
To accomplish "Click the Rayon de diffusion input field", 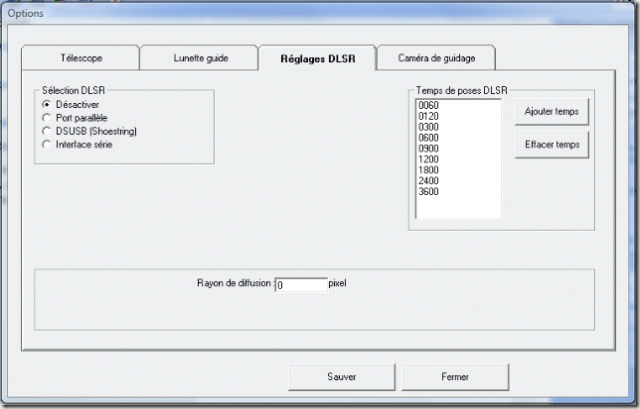I will click(301, 285).
